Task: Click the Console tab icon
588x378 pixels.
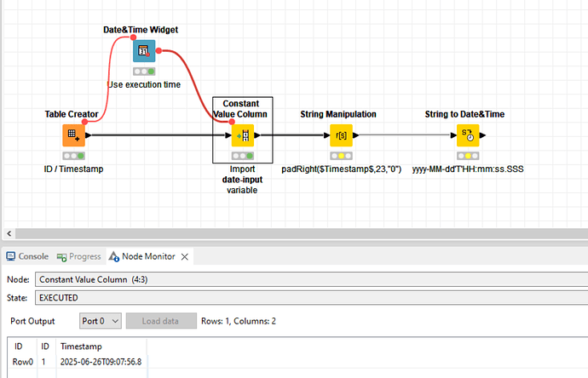Action: [10, 256]
